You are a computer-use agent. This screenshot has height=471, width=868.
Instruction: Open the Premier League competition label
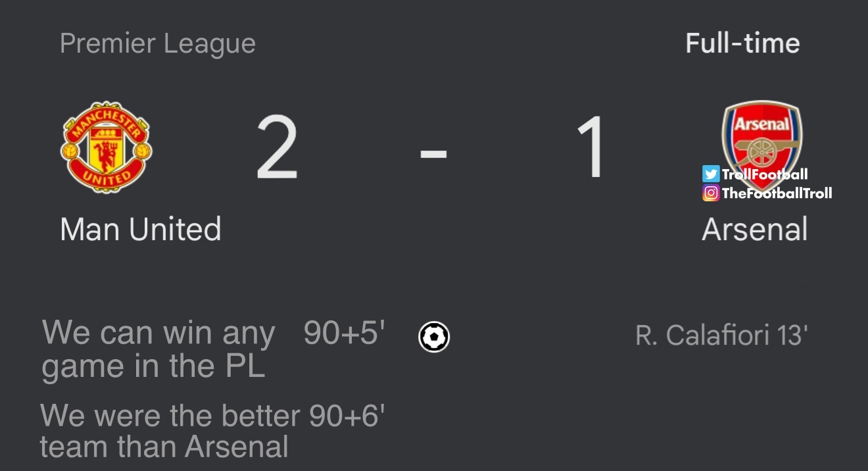point(157,44)
